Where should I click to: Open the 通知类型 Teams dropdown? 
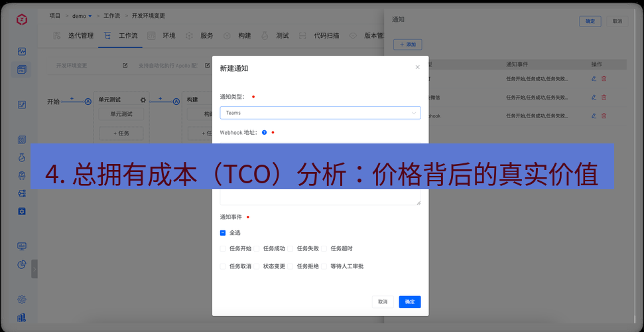pyautogui.click(x=320, y=113)
